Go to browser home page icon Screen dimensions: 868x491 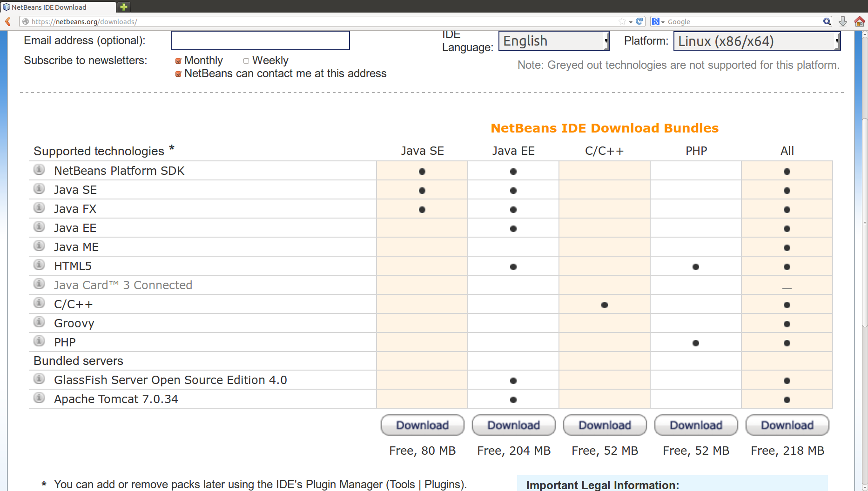859,21
